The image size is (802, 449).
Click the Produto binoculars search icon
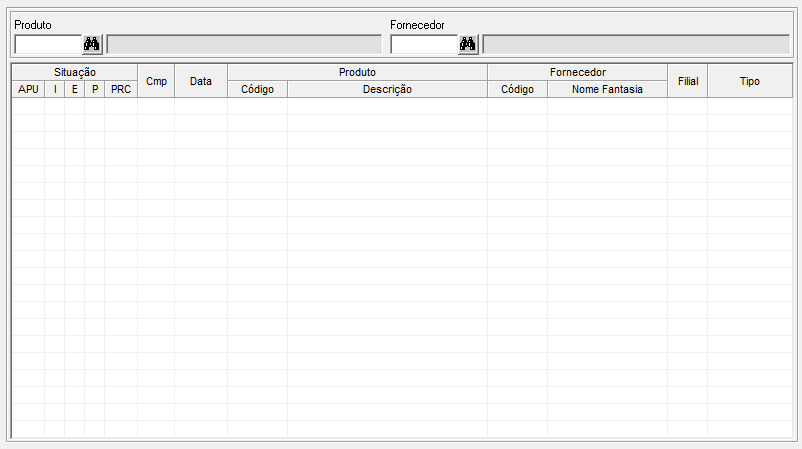[x=92, y=44]
